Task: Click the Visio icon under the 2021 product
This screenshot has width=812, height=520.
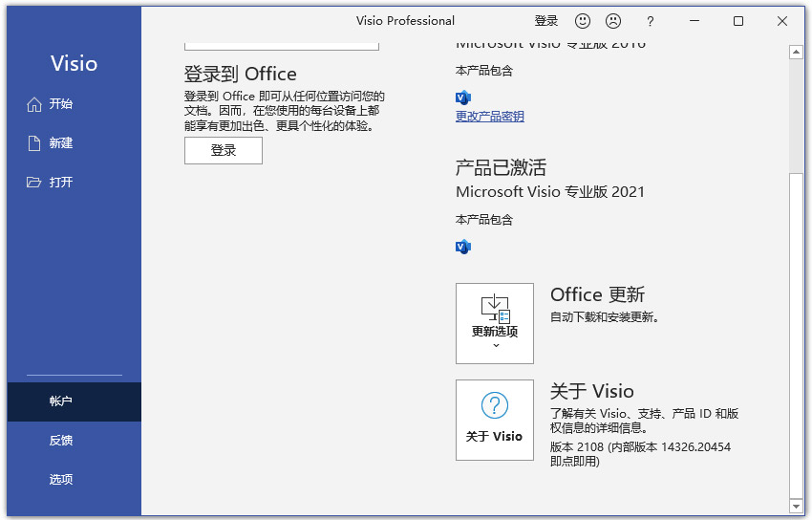Action: coord(463,247)
